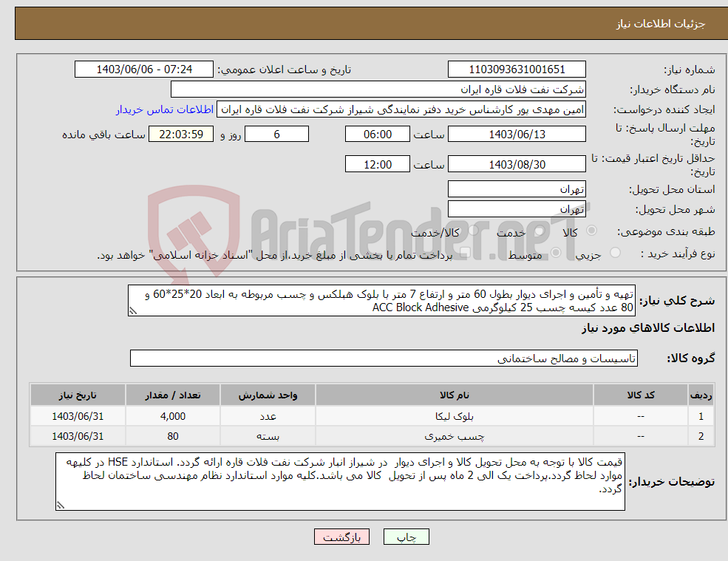The image size is (728, 561).
Task: Grab resize handle of need description box
Action: tap(133, 311)
